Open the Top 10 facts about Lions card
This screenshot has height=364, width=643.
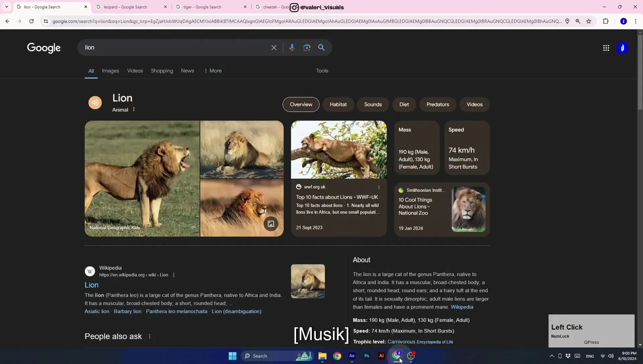pos(339,179)
